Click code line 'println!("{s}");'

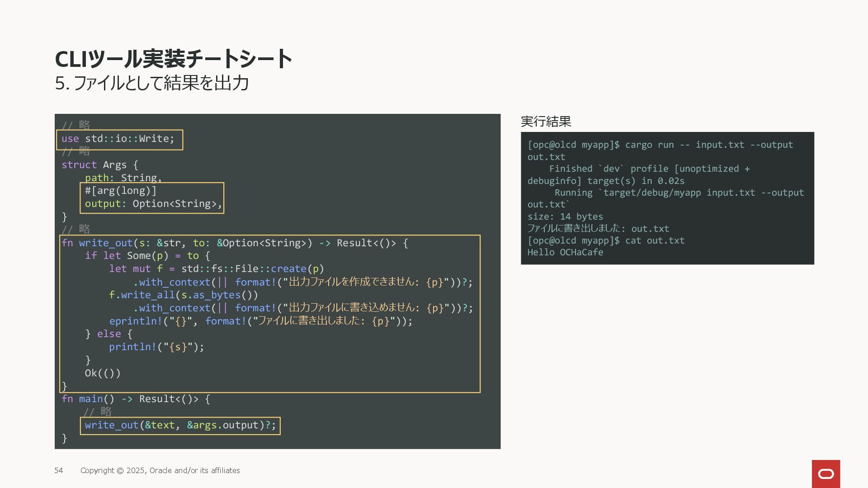(156, 347)
